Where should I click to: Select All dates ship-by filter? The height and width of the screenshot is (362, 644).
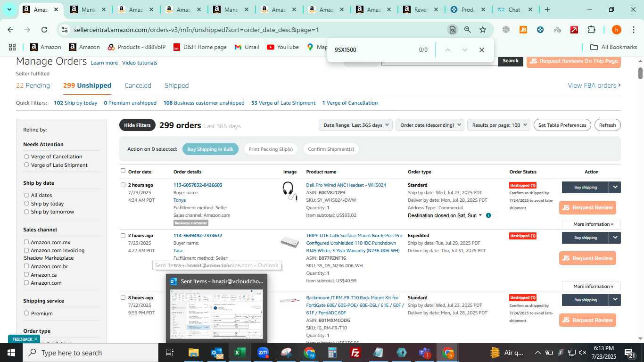(26, 195)
